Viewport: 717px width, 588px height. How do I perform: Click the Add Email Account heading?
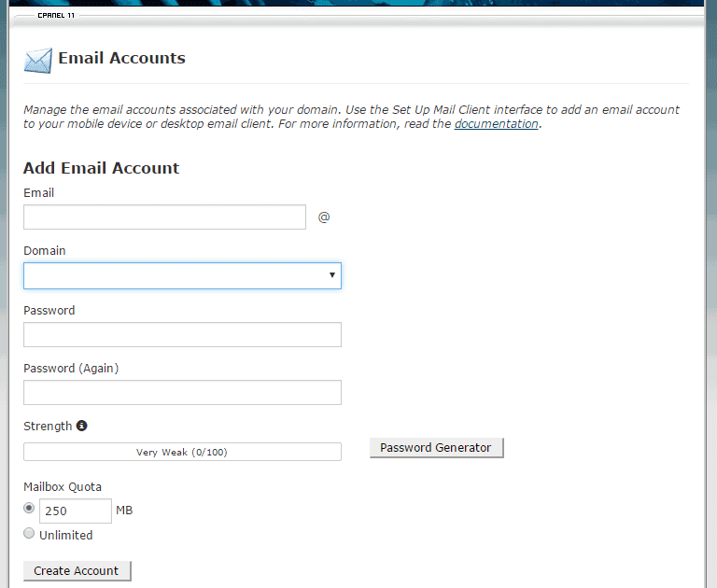(101, 168)
